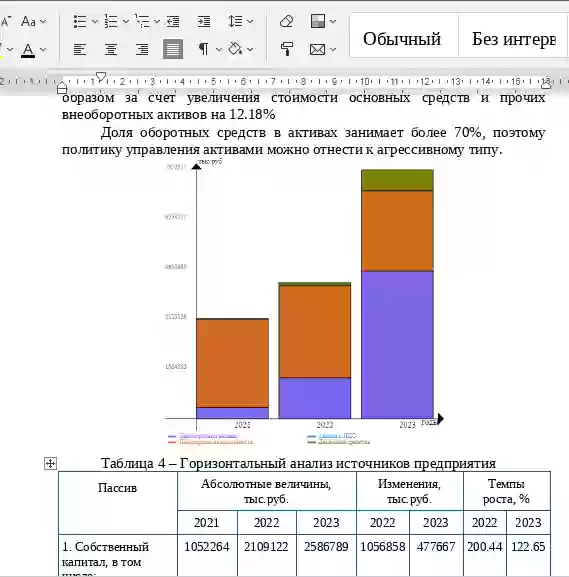Click the olive green top segment of the 2023 bar

(397, 180)
